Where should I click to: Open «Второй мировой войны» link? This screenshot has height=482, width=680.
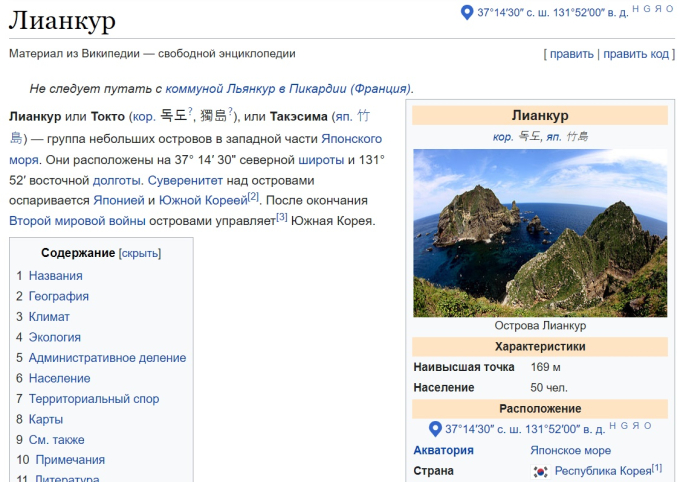tap(77, 221)
